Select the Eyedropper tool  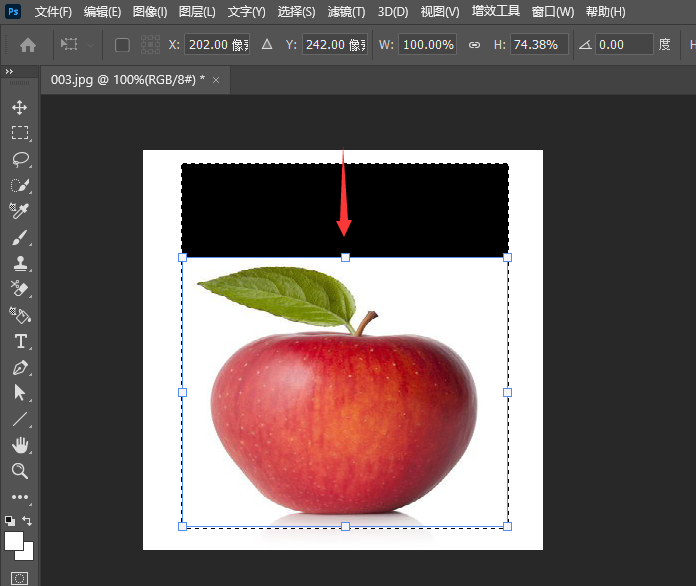tap(20, 211)
